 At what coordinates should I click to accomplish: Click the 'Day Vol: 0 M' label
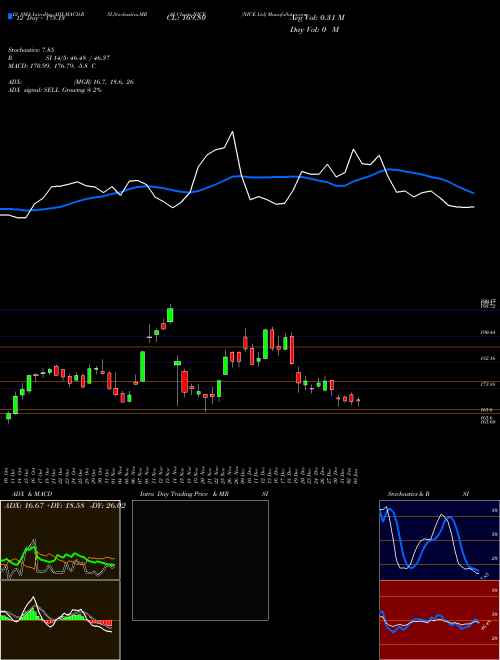314,30
